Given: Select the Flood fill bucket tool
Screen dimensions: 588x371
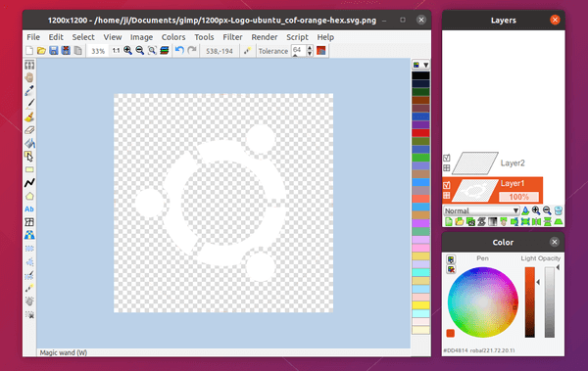Looking at the screenshot, I should (x=29, y=143).
